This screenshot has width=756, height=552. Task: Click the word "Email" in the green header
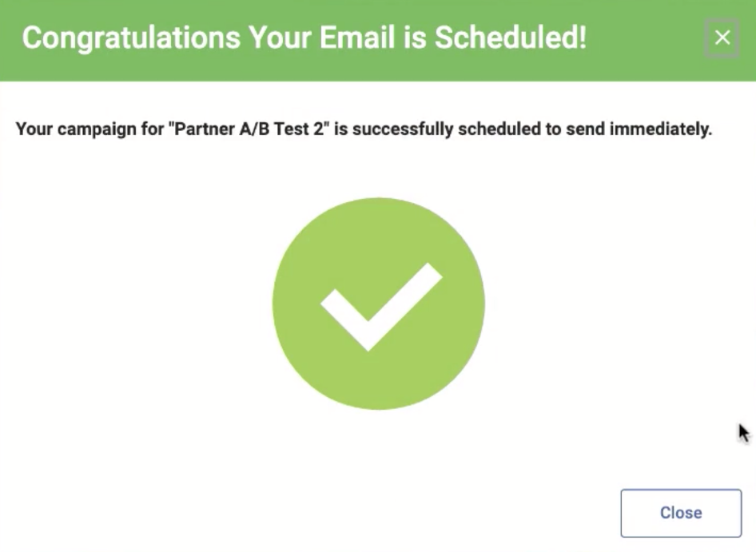pos(357,38)
